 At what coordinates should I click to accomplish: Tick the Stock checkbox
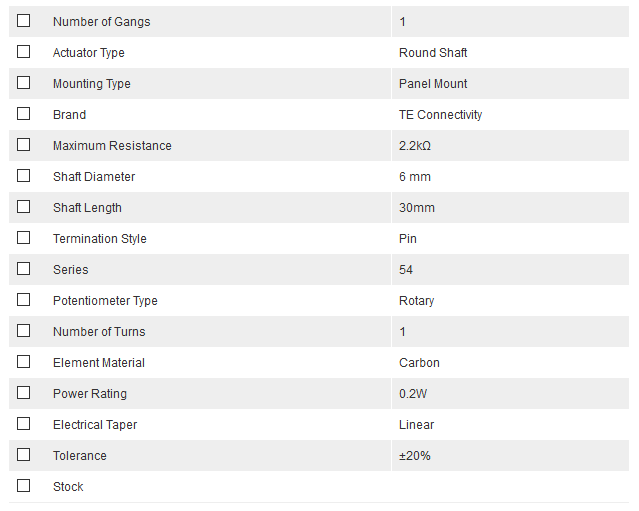pos(24,486)
